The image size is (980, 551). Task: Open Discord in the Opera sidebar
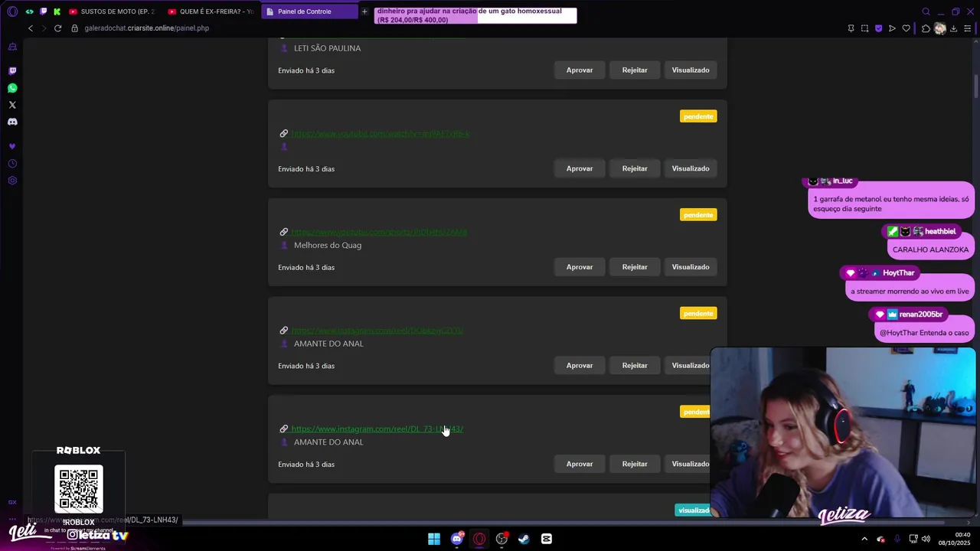[x=12, y=122]
